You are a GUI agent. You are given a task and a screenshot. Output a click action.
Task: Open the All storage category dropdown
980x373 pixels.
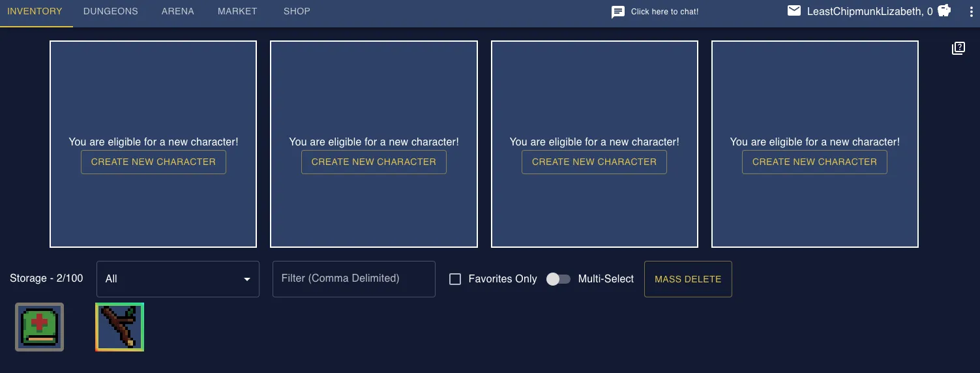point(178,279)
